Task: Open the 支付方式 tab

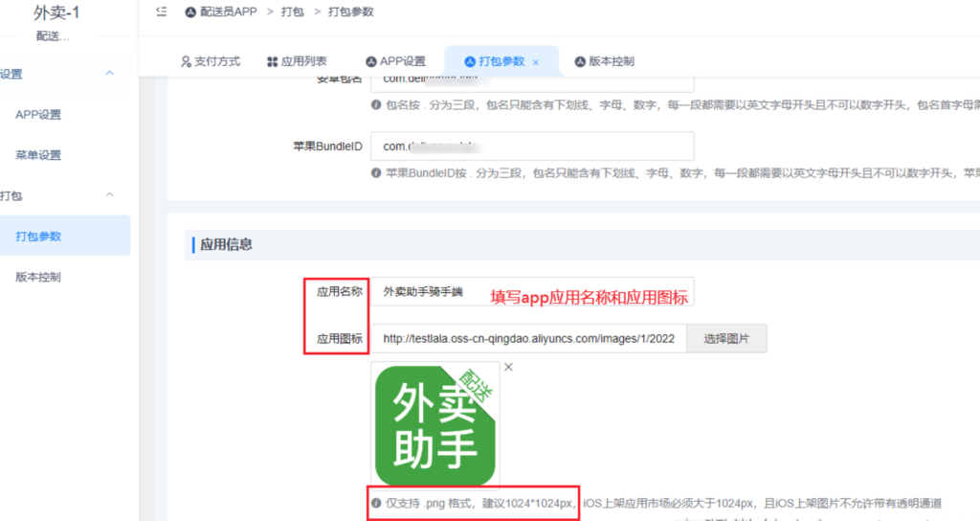Action: pos(211,61)
